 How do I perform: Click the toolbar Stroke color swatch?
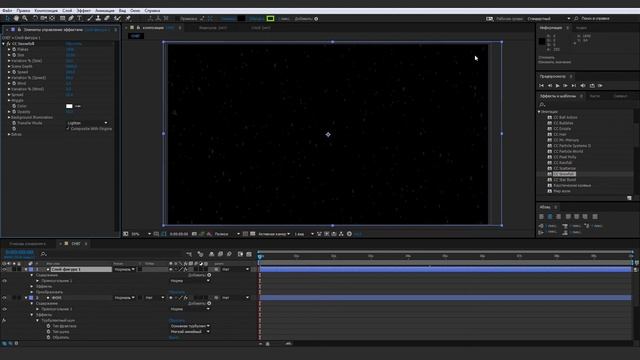[270, 18]
